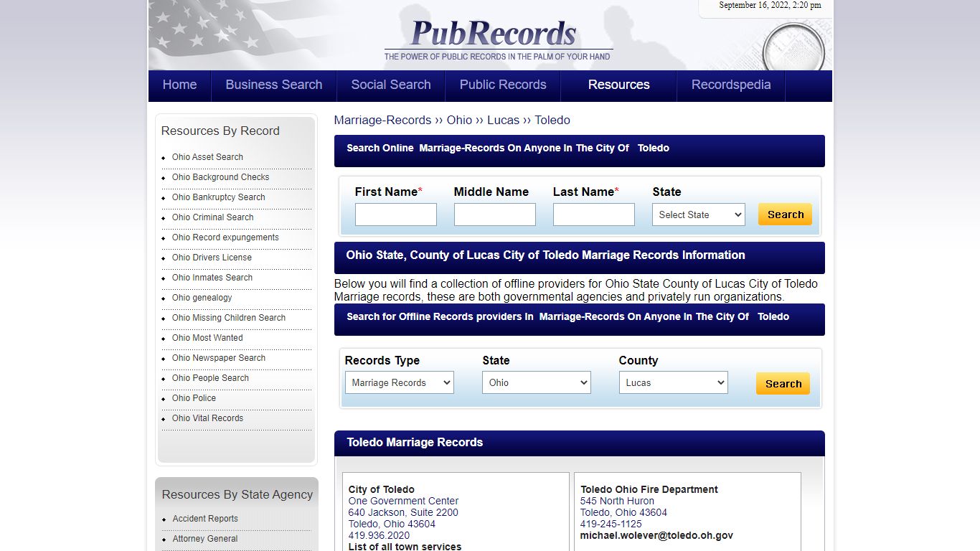This screenshot has height=551, width=980.
Task: Select the City of Toledo listing title
Action: pyautogui.click(x=382, y=489)
